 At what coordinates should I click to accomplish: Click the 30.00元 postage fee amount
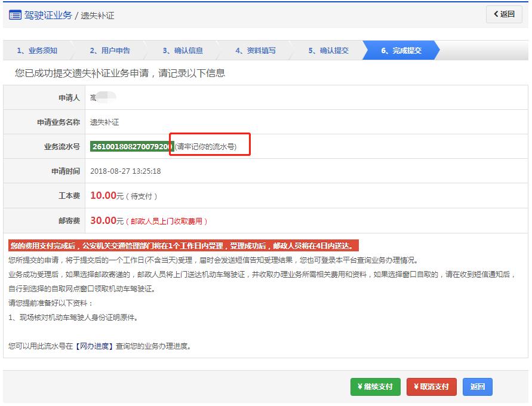pyautogui.click(x=107, y=221)
